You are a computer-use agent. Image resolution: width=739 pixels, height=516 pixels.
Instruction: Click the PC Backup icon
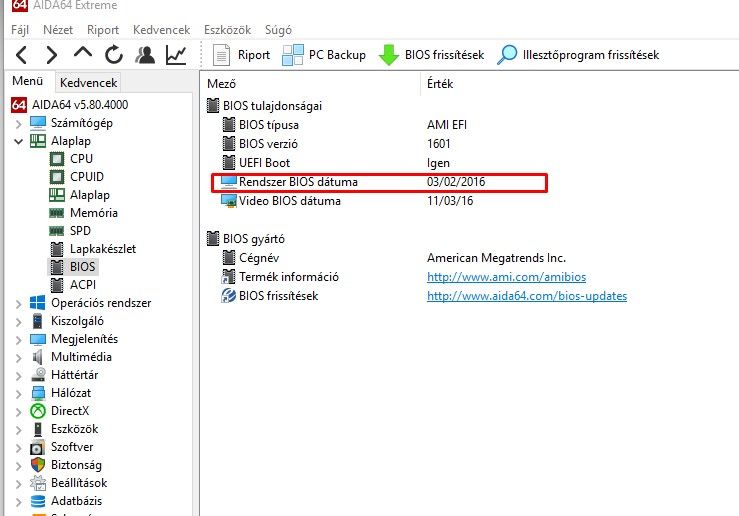293,55
